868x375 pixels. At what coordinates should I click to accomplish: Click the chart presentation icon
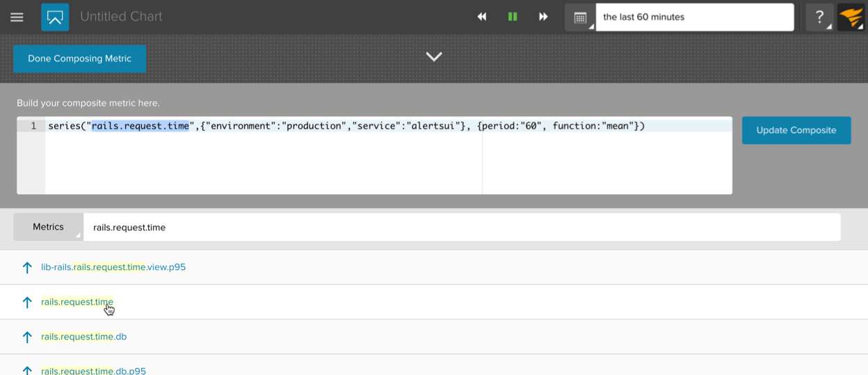pos(55,17)
